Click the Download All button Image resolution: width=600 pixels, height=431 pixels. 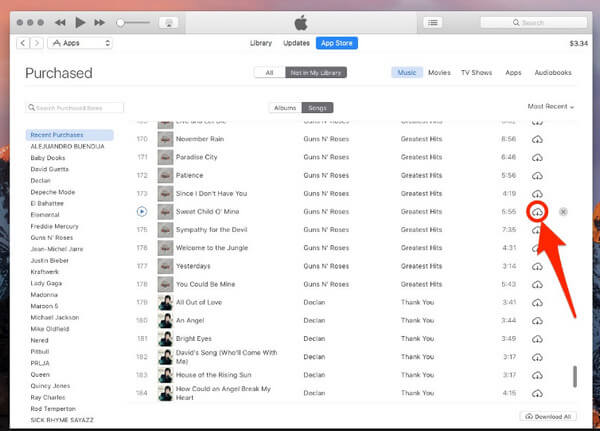click(548, 416)
